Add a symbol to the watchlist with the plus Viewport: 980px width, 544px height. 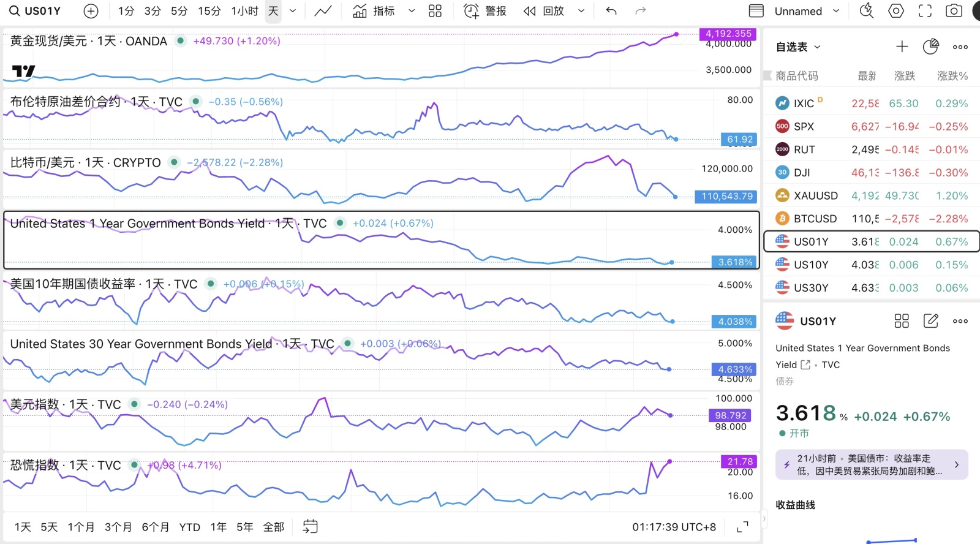pos(902,47)
